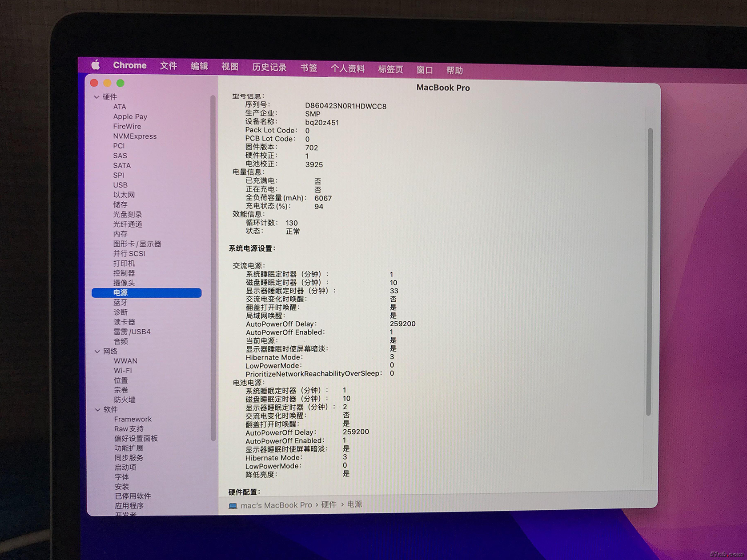Select 字体 in the sidebar

(122, 477)
